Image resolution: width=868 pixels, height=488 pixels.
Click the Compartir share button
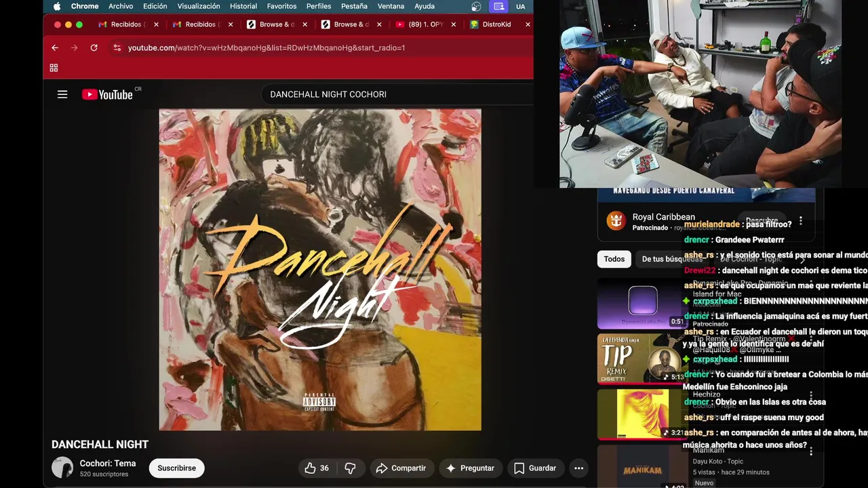(401, 468)
